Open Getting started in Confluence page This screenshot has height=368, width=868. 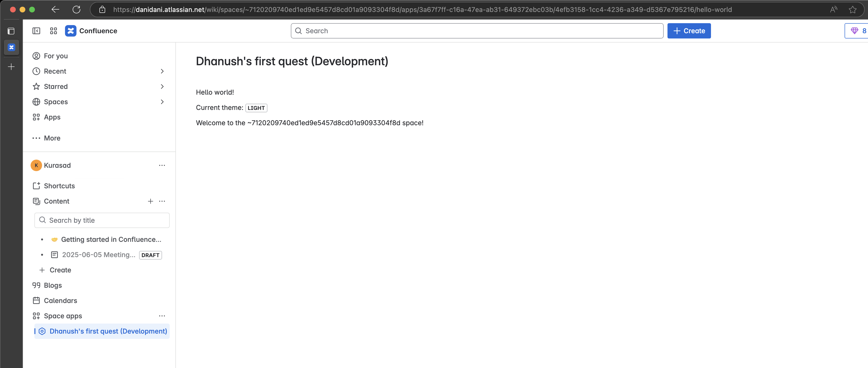coord(111,240)
